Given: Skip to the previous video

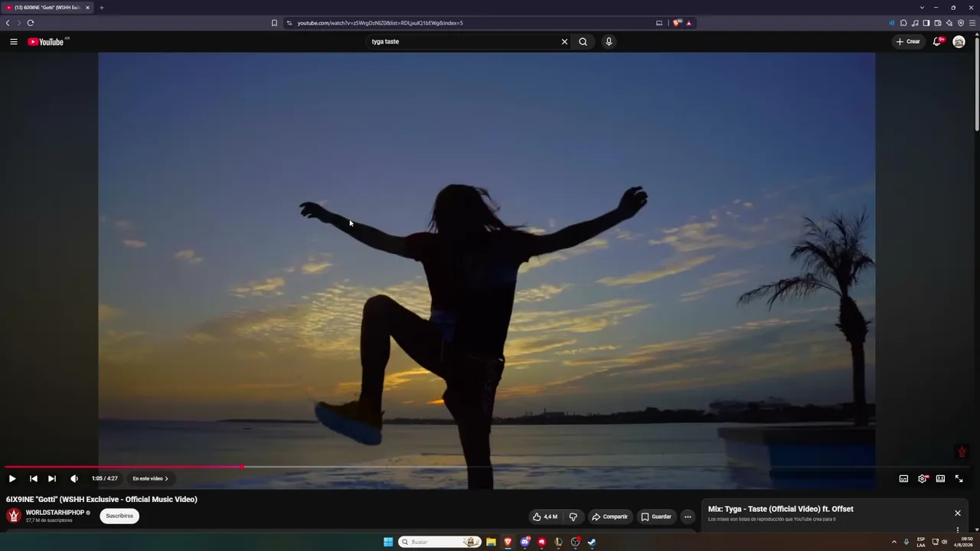Looking at the screenshot, I should (33, 478).
